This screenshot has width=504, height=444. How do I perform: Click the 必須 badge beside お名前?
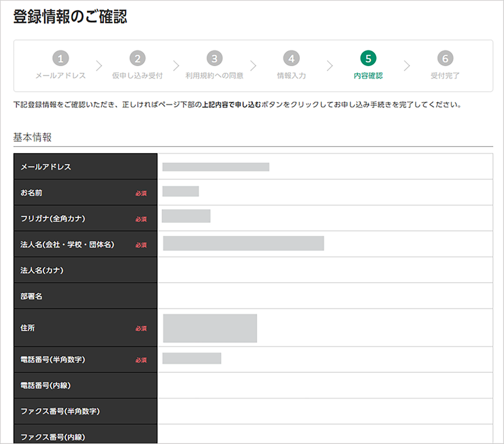140,193
